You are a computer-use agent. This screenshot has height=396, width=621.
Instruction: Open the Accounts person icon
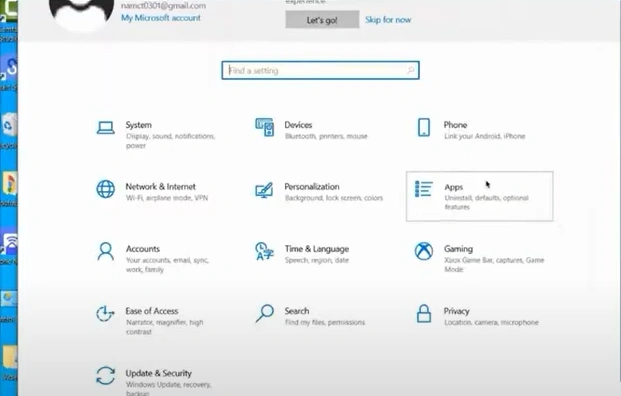click(x=105, y=251)
